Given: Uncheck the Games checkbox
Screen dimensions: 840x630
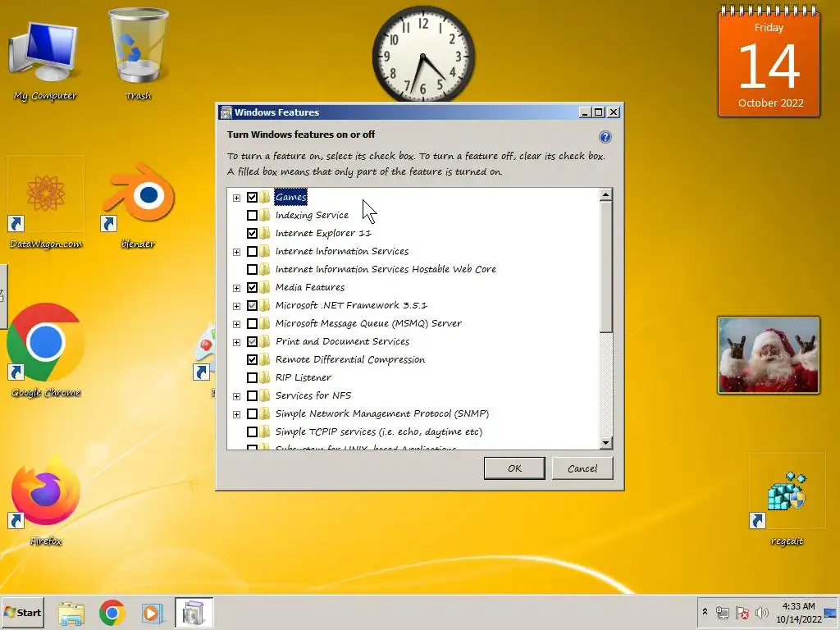Looking at the screenshot, I should tap(252, 197).
